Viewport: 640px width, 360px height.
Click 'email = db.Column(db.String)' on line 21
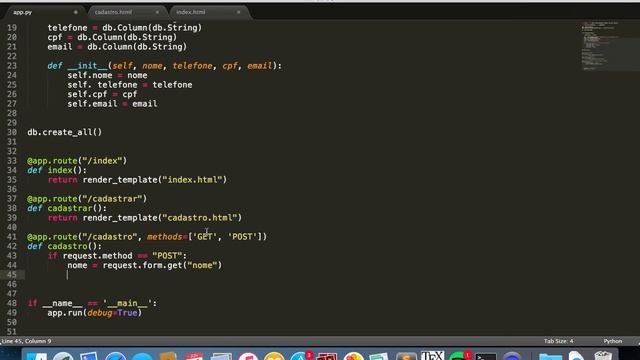pyautogui.click(x=117, y=47)
